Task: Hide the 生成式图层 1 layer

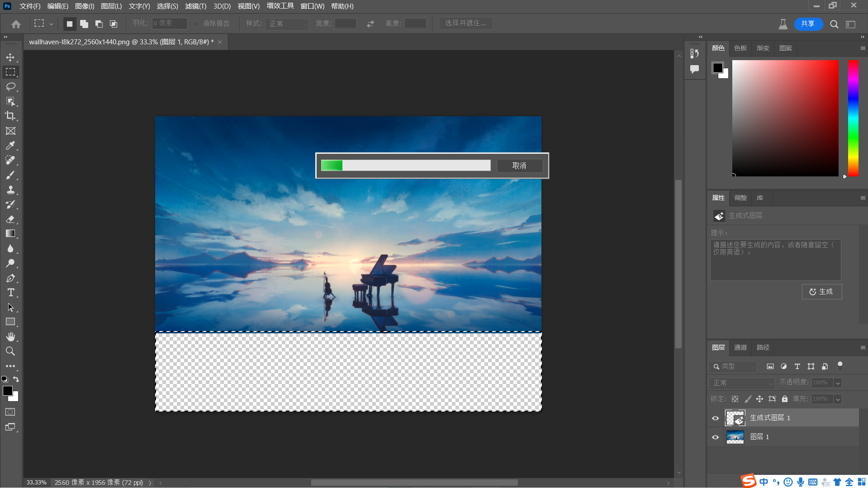Action: [716, 418]
